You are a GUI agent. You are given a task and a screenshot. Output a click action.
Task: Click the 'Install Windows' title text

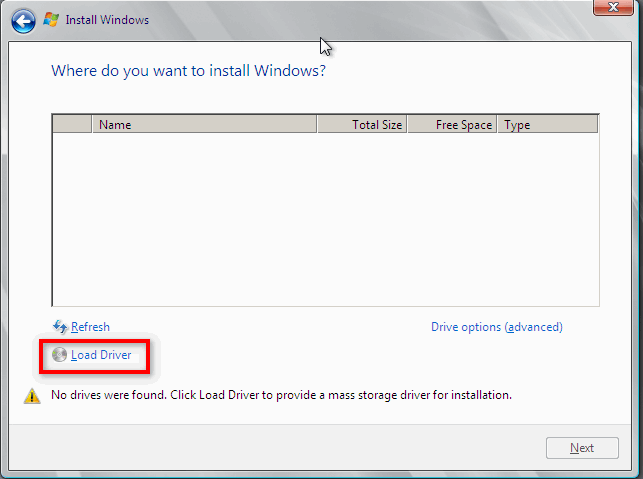tap(107, 20)
